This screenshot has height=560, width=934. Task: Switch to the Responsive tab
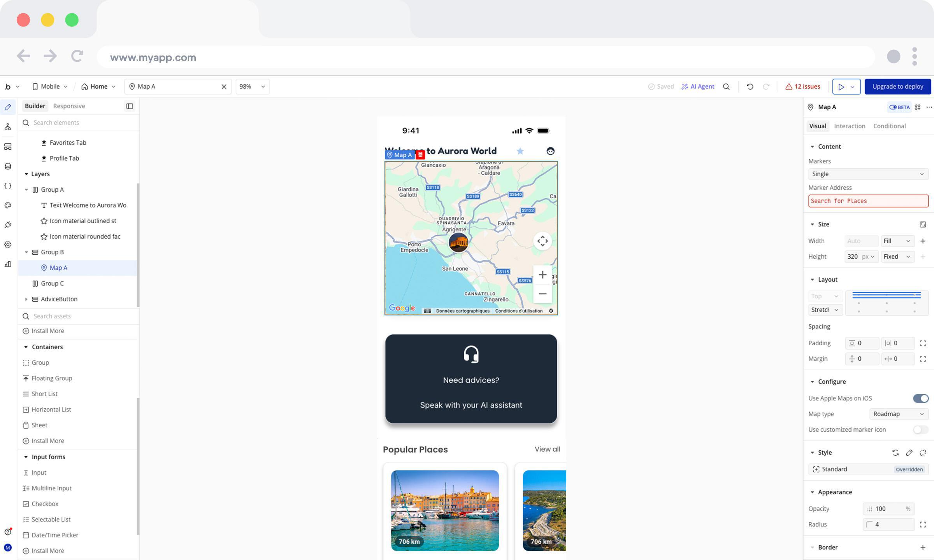coord(69,106)
